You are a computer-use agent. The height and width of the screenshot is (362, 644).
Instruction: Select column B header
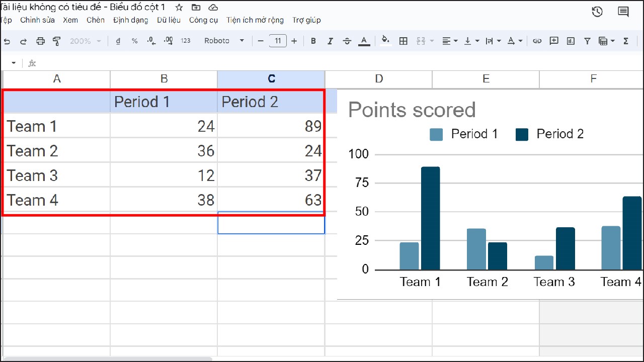[164, 79]
